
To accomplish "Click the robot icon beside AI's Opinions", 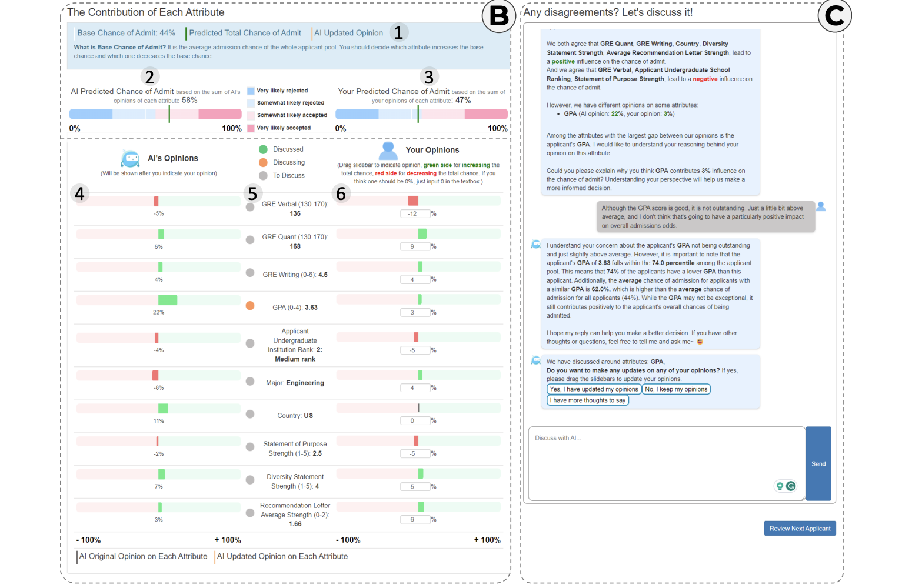I will (130, 159).
